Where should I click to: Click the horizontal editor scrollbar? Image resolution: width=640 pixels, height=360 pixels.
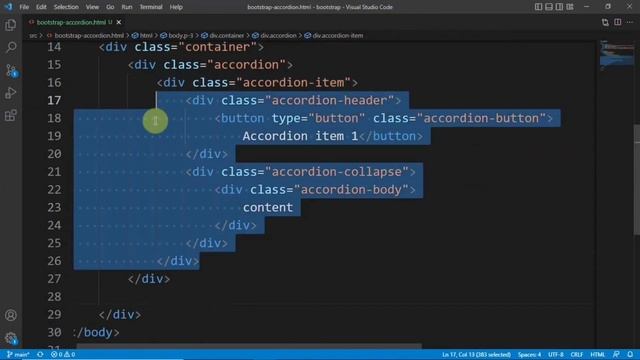[249, 347]
